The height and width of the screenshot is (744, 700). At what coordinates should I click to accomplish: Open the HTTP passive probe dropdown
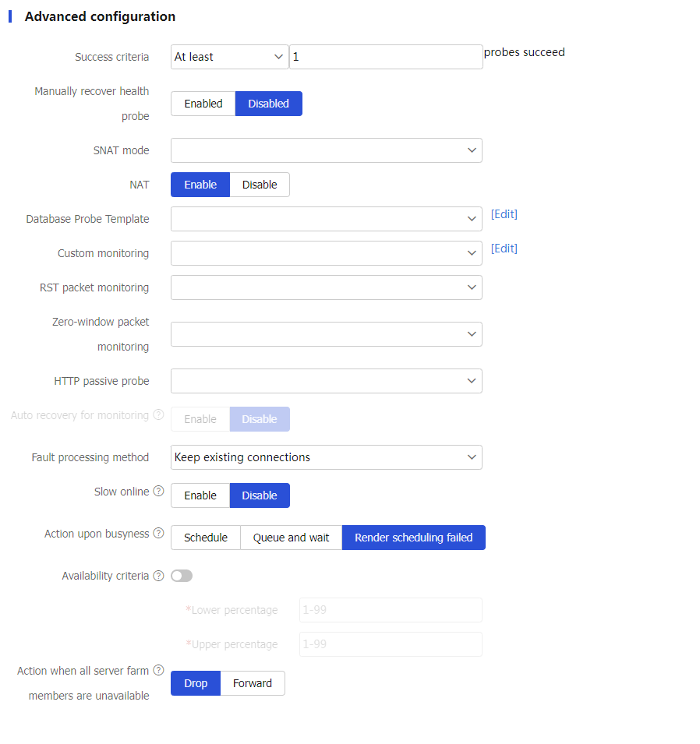pos(326,381)
